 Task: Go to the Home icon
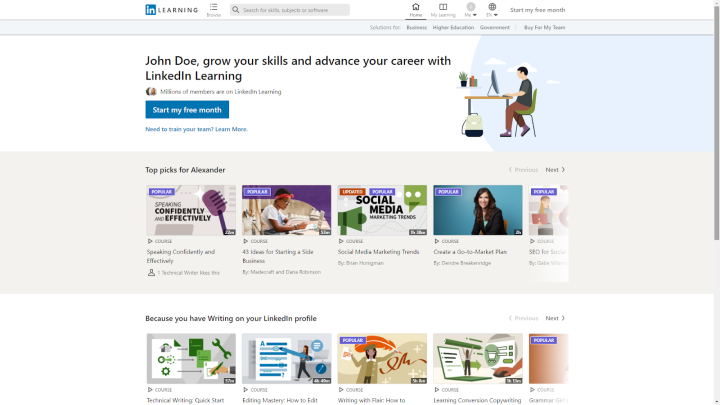click(x=416, y=7)
